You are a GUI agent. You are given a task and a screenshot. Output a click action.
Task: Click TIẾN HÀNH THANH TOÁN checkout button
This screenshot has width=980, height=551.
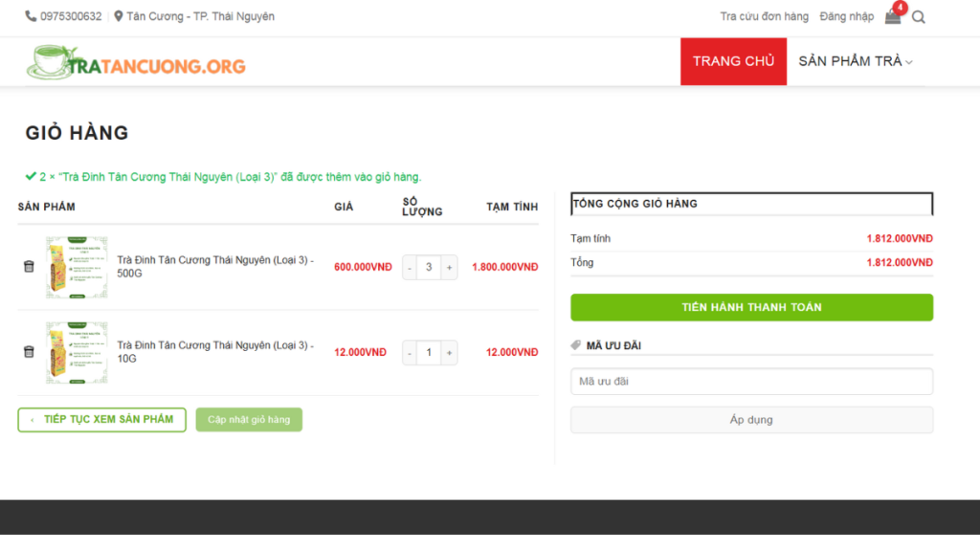[752, 307]
